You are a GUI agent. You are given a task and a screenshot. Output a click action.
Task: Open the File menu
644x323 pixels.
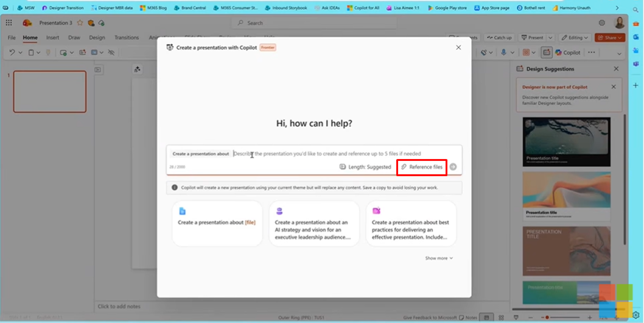pos(12,38)
